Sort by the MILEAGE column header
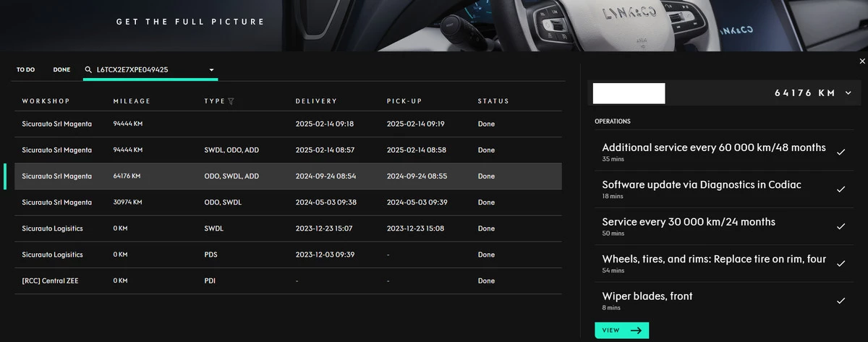Image resolution: width=868 pixels, height=342 pixels. (131, 101)
